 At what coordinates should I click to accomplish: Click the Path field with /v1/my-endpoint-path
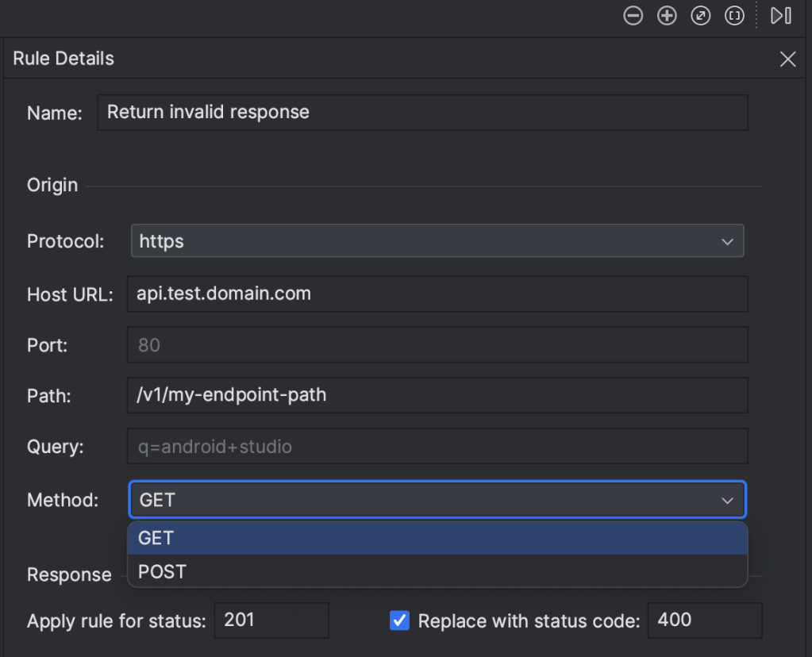(x=437, y=395)
